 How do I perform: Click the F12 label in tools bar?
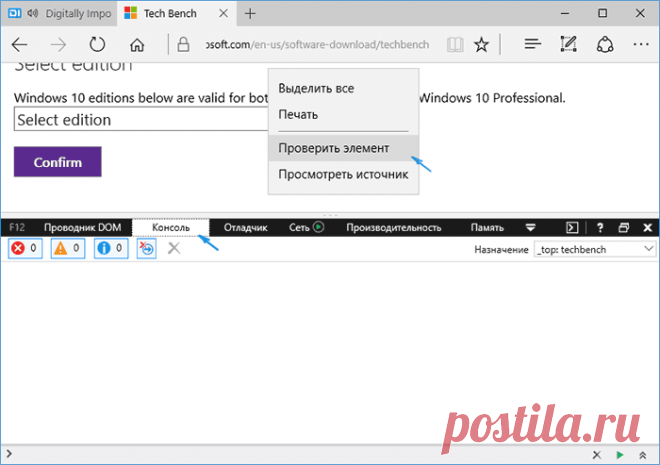tap(17, 228)
